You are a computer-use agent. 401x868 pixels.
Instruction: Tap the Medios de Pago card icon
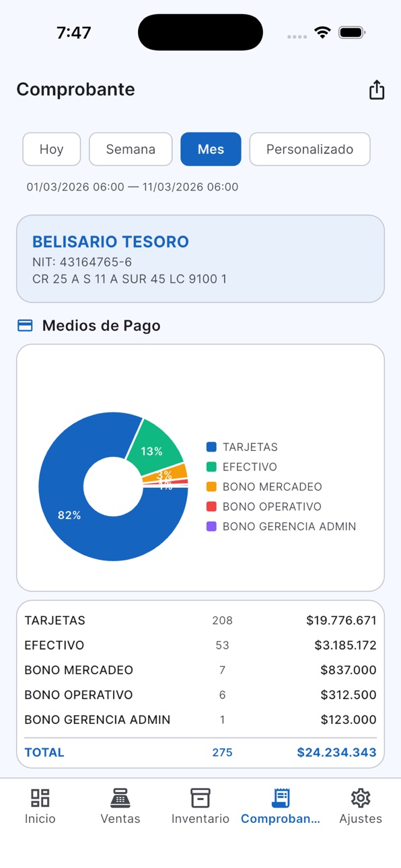click(x=25, y=326)
